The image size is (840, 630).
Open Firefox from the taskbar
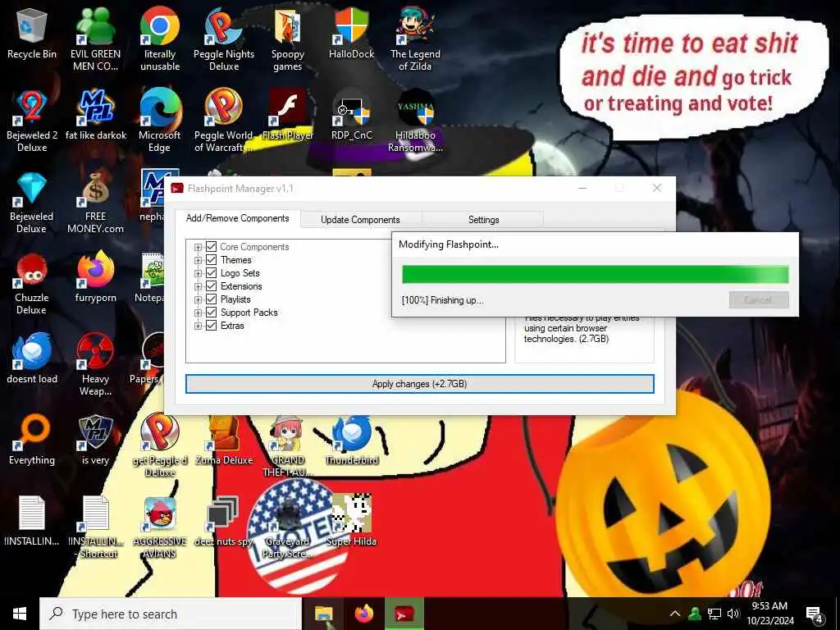[363, 614]
